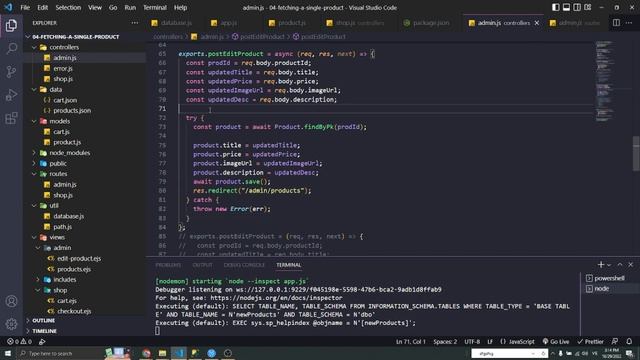Open the TERMINAL panel tab
Image resolution: width=640 pixels, height=360 pixels.
pyautogui.click(x=289, y=265)
